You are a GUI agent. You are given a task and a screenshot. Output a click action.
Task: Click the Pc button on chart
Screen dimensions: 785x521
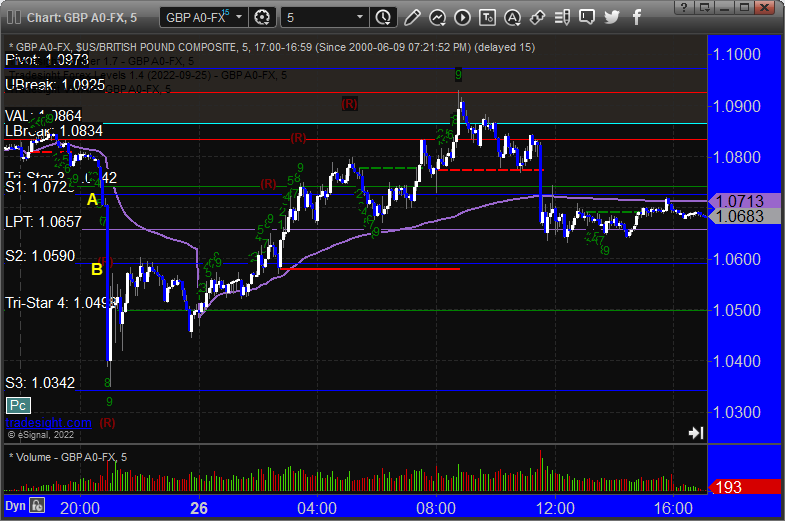coord(18,405)
